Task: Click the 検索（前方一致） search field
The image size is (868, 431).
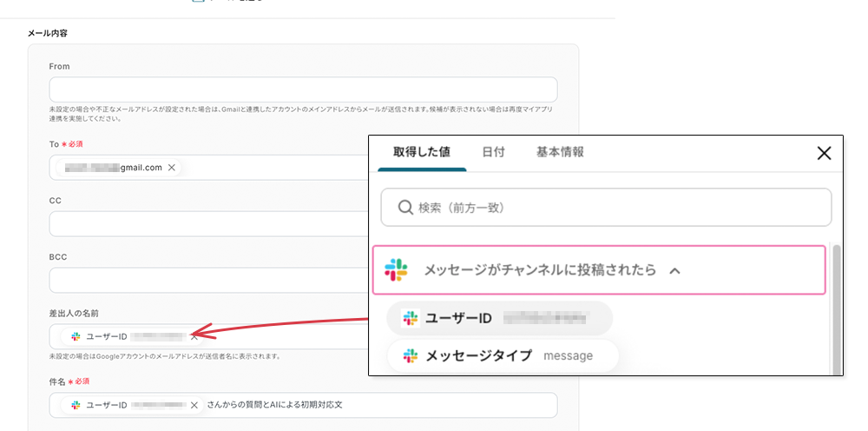Action: [606, 207]
